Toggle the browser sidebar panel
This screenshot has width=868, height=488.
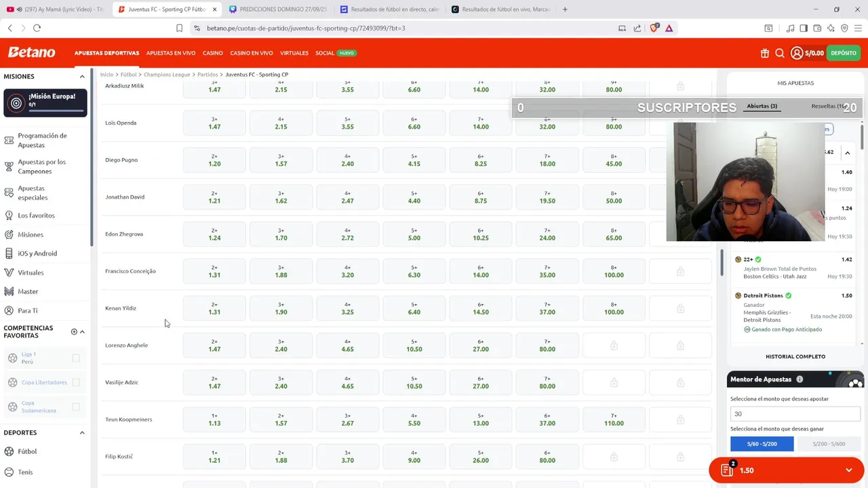coord(804,28)
